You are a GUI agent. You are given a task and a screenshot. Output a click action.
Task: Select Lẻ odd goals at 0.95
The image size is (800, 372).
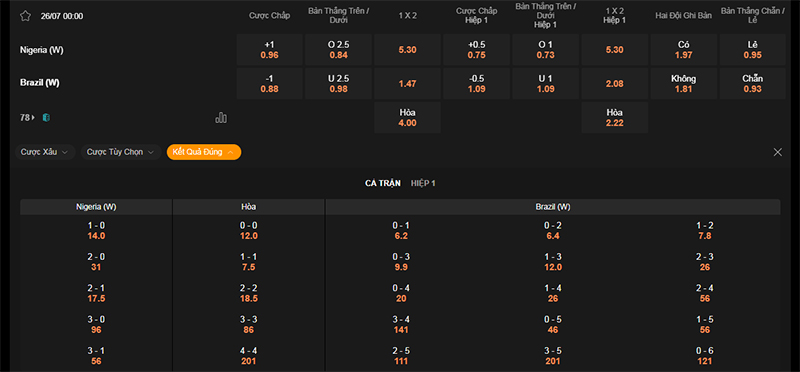(x=753, y=50)
